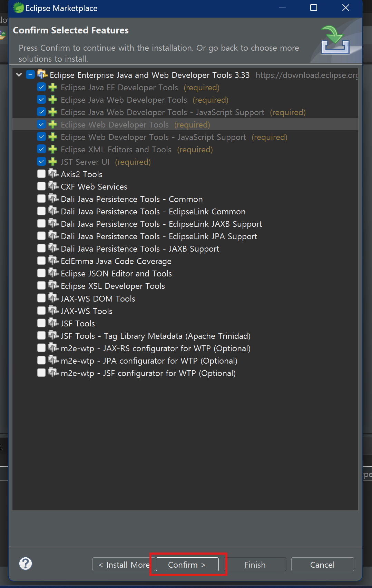372x588 pixels.
Task: Collapse the Eclipse Enterprise Java tree node
Action: 19,75
